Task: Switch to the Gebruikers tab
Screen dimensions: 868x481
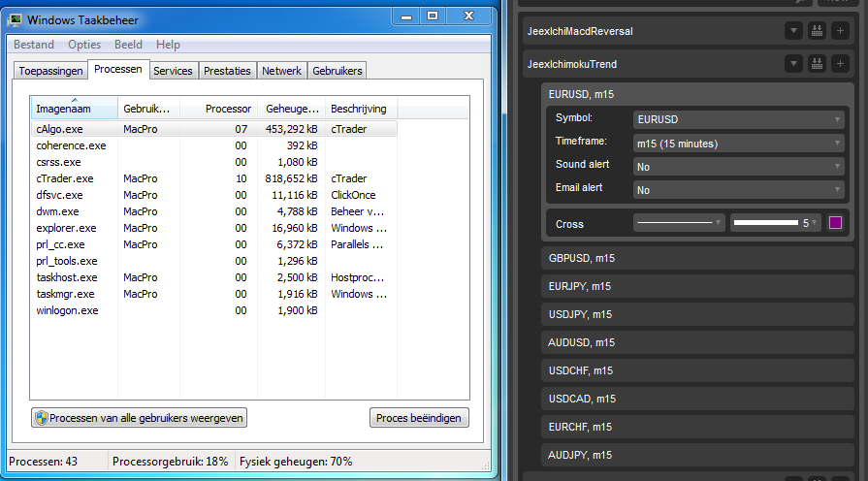Action: pyautogui.click(x=338, y=71)
